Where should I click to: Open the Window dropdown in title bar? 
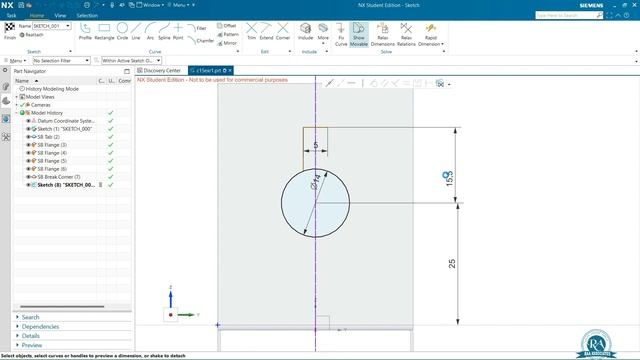150,5
